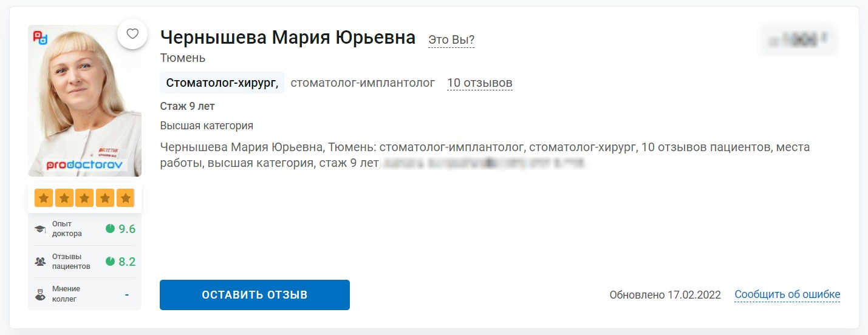Click the ProDoctorov logo badge on photo
The image size is (868, 335).
click(39, 36)
